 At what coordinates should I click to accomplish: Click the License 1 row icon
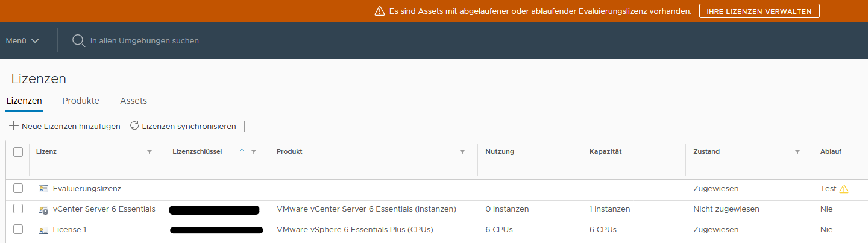click(x=43, y=230)
